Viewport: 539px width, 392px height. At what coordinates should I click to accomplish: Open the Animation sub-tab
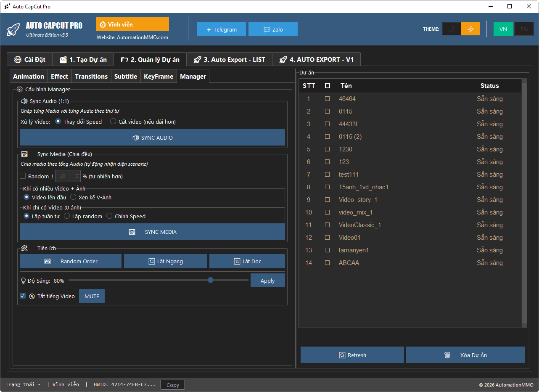pos(29,77)
